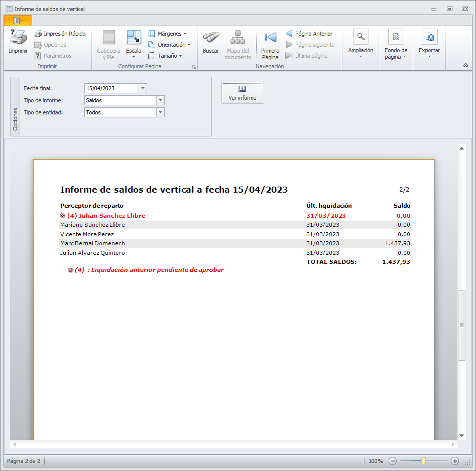Select the 'Julian Alvarez Quintero' row
This screenshot has width=476, height=471.
click(235, 253)
